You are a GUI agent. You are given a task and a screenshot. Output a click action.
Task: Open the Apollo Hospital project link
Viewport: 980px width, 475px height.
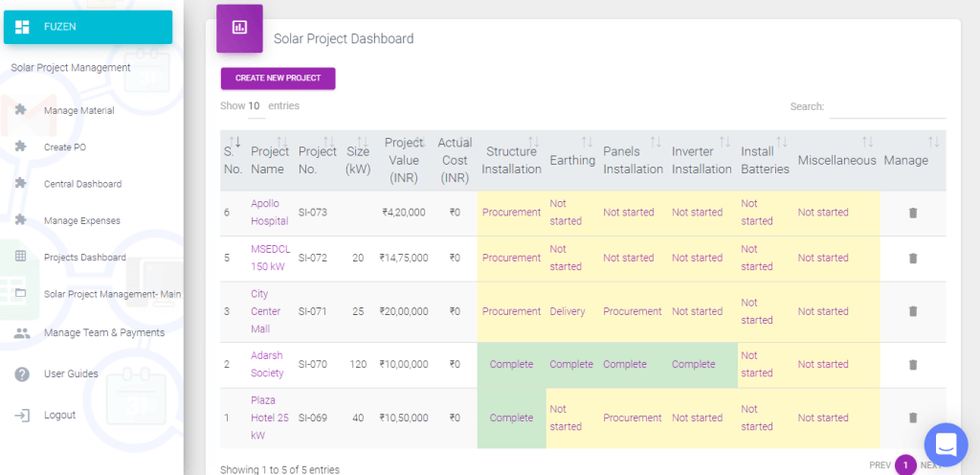pos(269,213)
